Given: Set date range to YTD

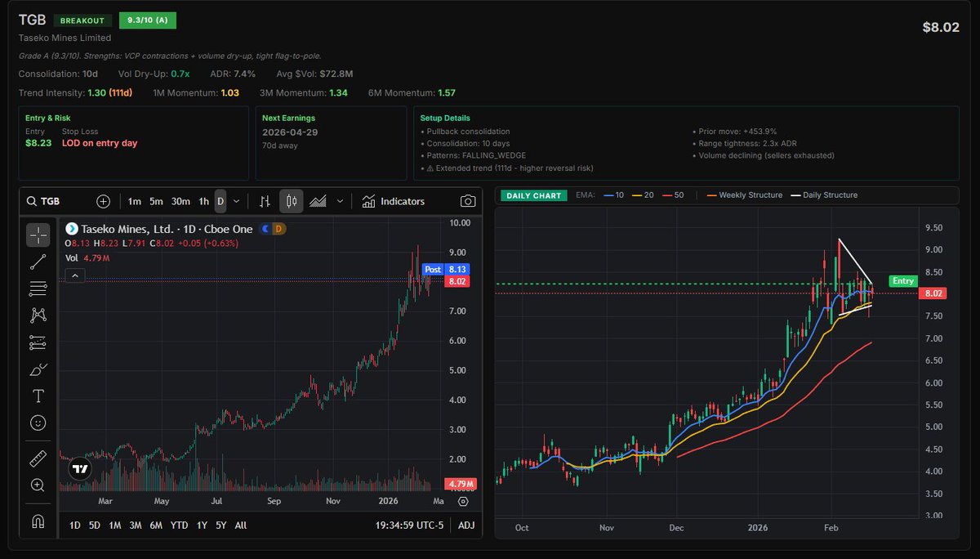Looking at the screenshot, I should (x=179, y=525).
